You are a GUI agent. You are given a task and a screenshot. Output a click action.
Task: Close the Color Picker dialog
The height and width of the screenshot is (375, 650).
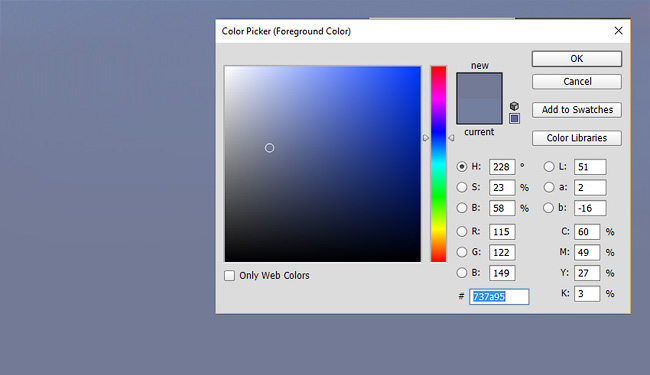pyautogui.click(x=618, y=31)
